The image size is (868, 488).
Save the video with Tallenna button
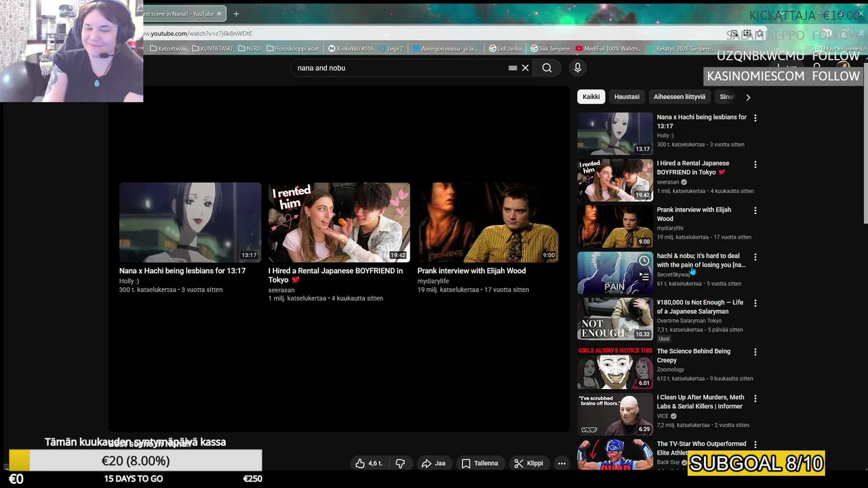click(x=480, y=464)
